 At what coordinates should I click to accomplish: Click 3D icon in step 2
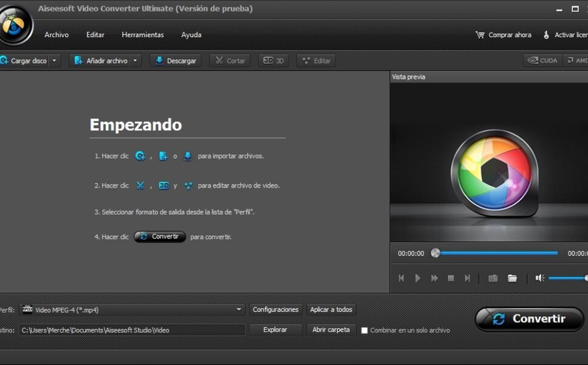(x=164, y=185)
